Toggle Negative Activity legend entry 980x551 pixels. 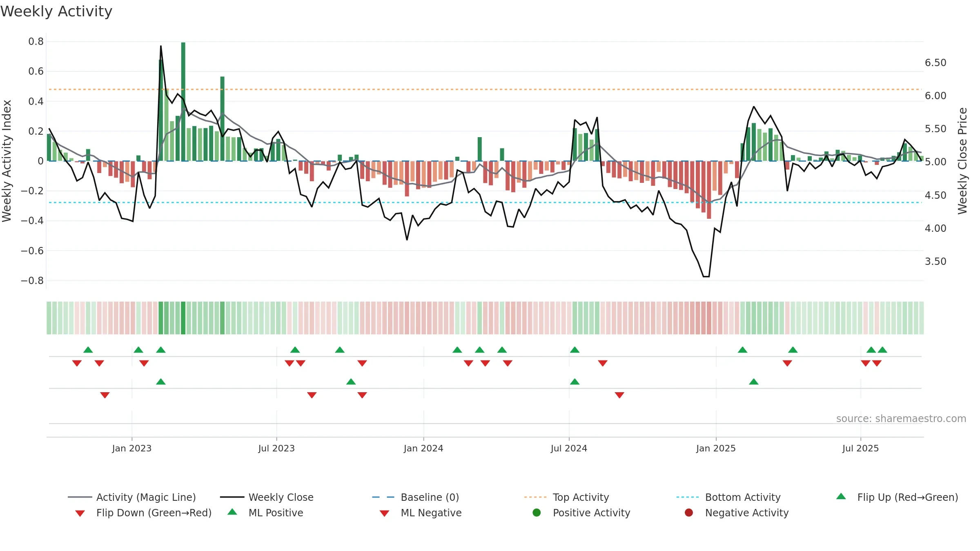pyautogui.click(x=737, y=513)
